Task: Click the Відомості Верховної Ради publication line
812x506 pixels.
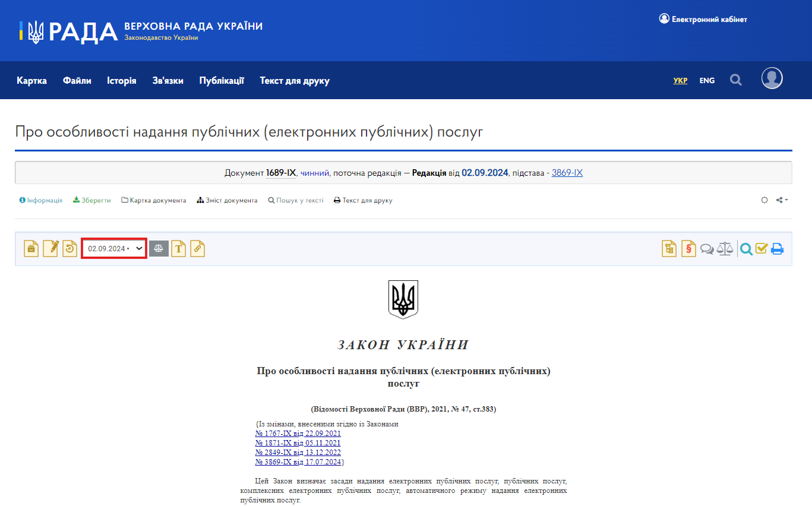Action: click(403, 409)
